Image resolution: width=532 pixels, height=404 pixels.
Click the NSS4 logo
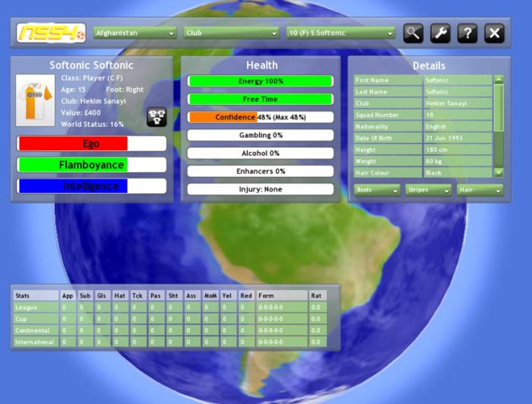pos(51,33)
